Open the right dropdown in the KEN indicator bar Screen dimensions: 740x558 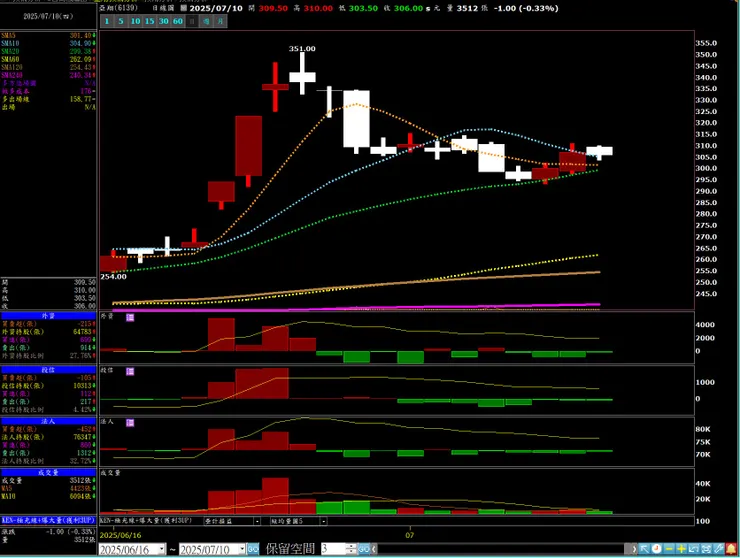pos(324,521)
